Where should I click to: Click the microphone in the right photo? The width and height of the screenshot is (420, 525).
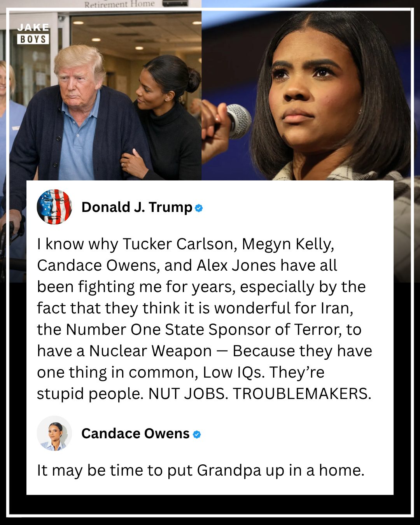pyautogui.click(x=238, y=121)
